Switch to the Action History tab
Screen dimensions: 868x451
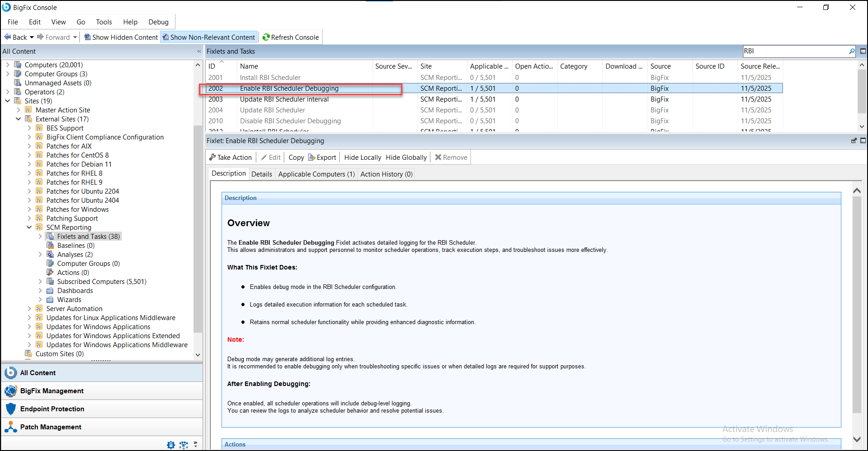(386, 174)
